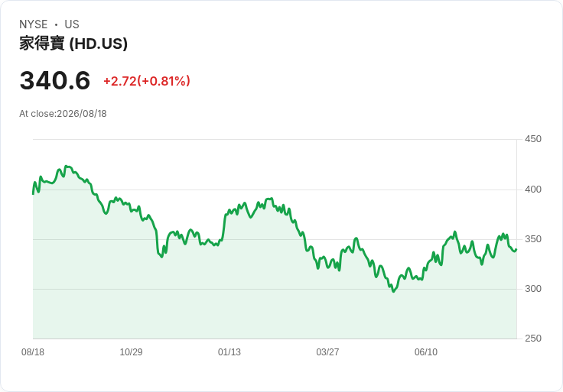This screenshot has width=563, height=392.
Task: Click the rightmost end of the price line
Action: pos(516,250)
